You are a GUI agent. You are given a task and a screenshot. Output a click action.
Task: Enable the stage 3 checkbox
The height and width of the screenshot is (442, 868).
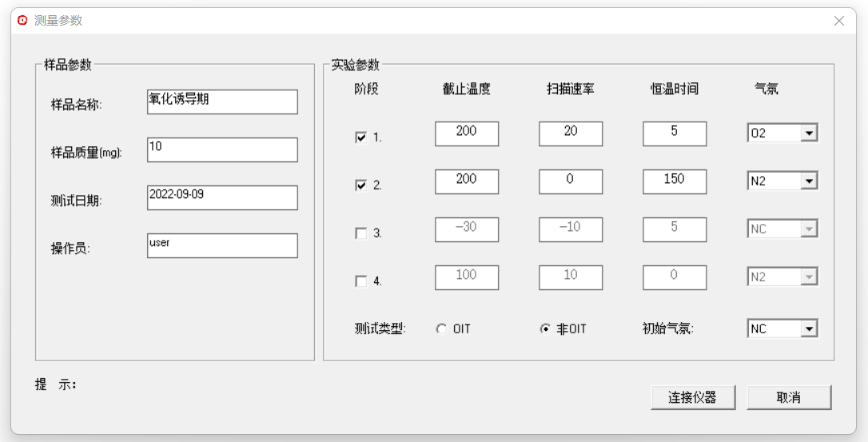360,233
